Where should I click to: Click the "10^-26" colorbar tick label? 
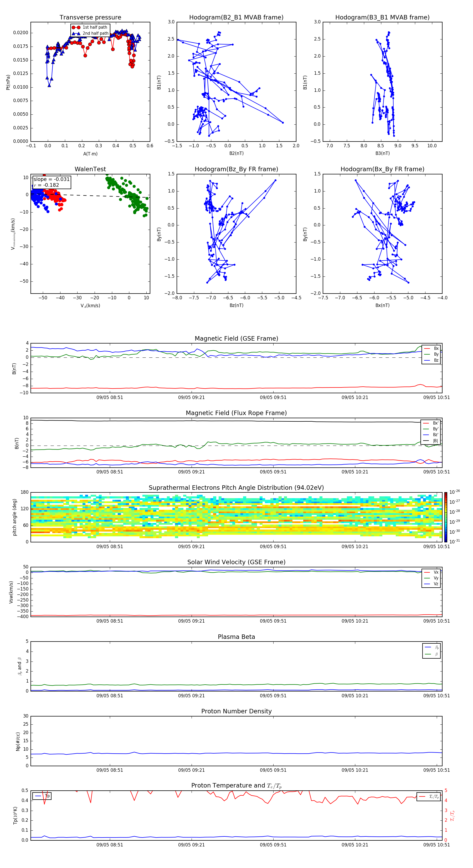click(x=455, y=492)
